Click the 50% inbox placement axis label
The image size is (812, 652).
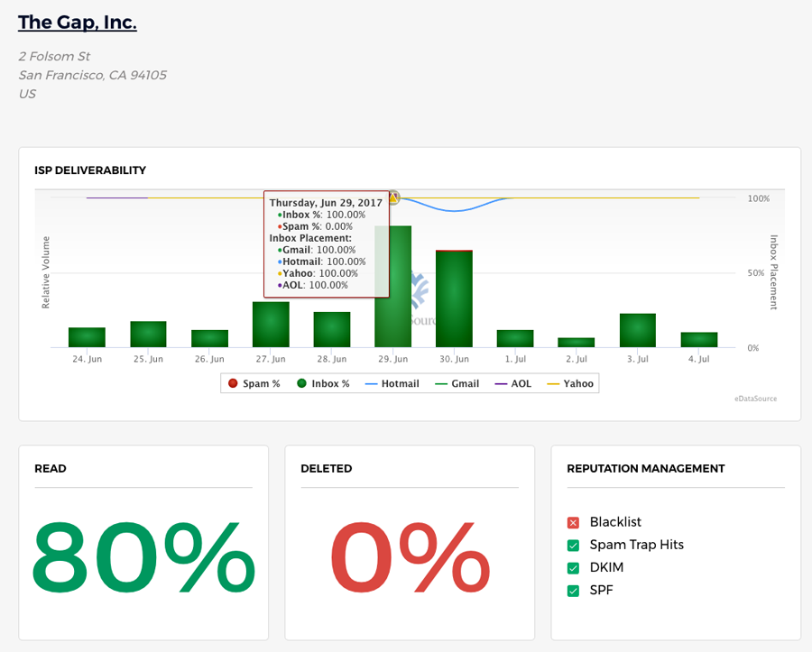point(755,272)
